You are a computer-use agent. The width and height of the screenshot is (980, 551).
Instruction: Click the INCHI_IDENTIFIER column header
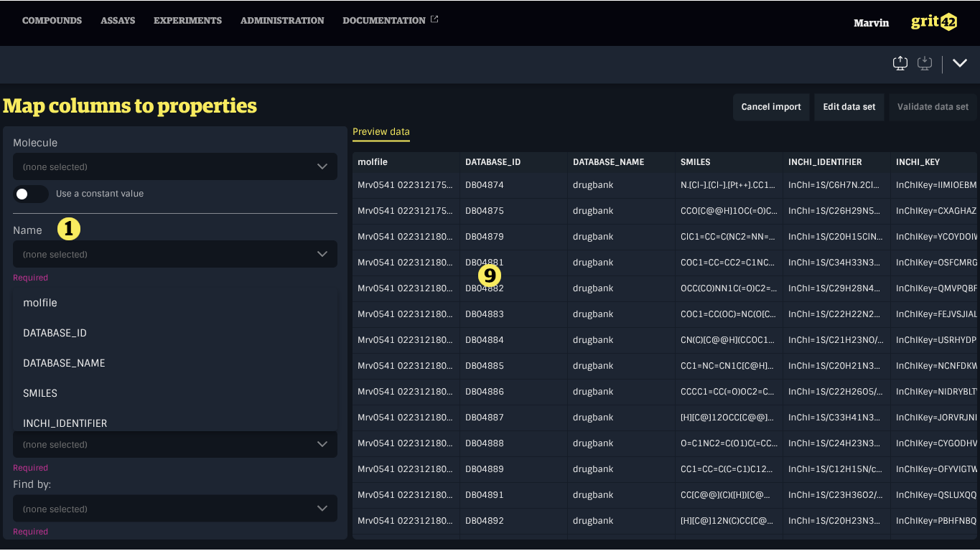point(836,162)
